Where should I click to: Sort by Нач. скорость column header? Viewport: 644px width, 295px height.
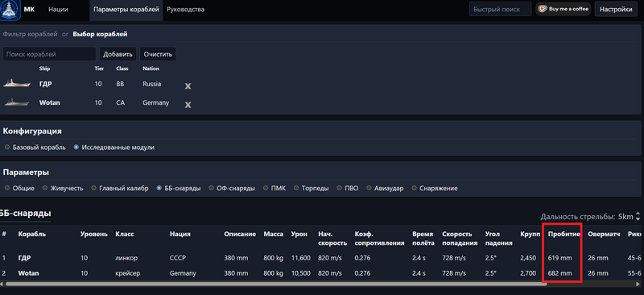(332, 239)
